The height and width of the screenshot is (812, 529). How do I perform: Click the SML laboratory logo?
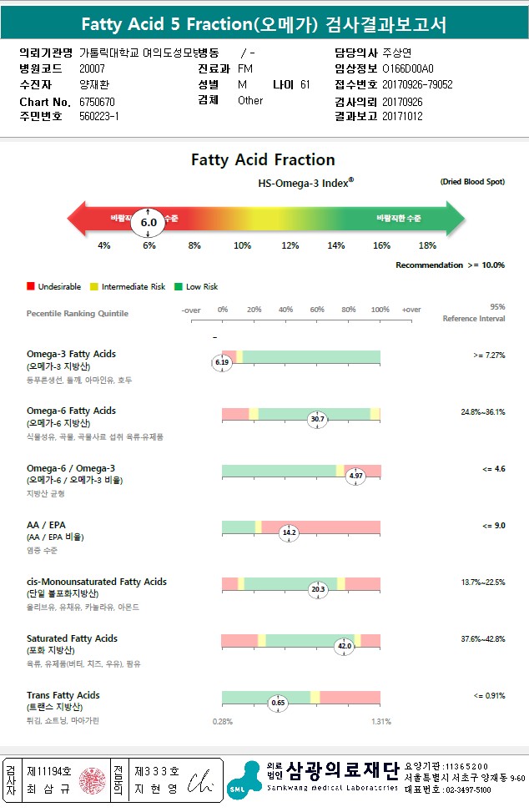click(244, 781)
